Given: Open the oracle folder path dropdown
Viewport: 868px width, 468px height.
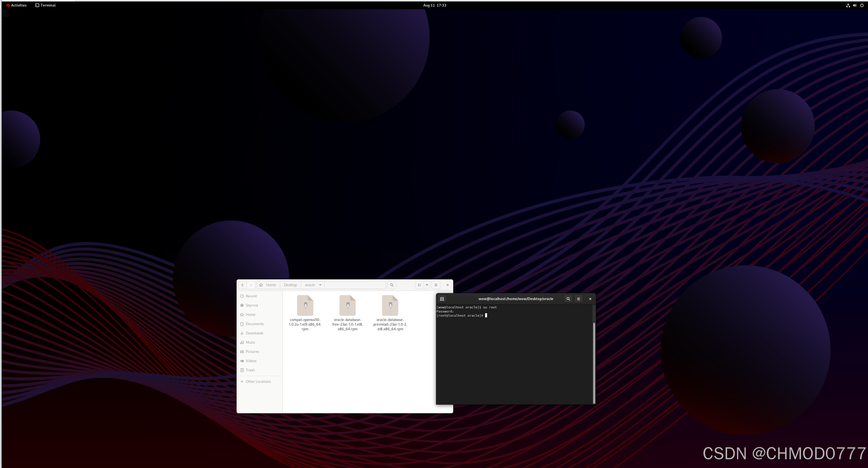Looking at the screenshot, I should pyautogui.click(x=320, y=285).
